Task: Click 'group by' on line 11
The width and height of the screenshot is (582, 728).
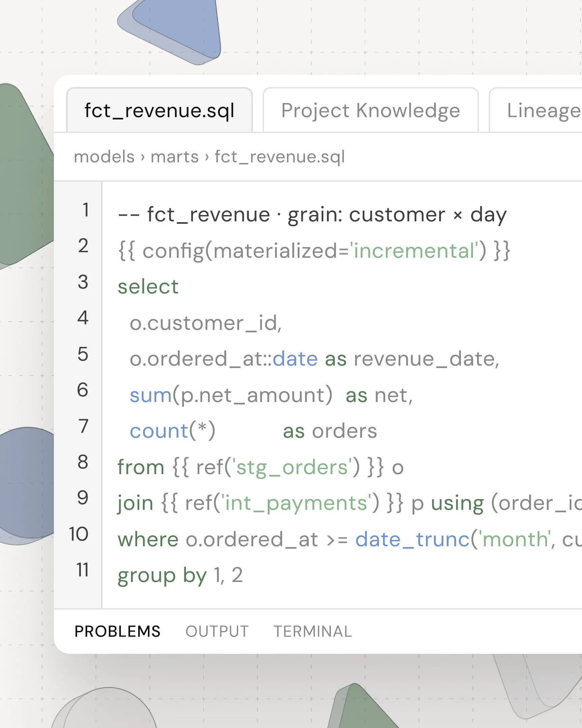Action: [162, 576]
